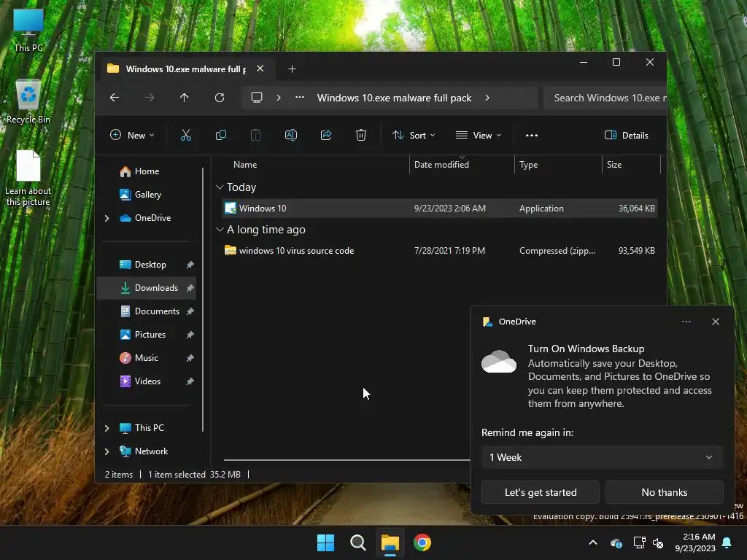The image size is (747, 560).
Task: Launch Google Chrome from taskbar
Action: pos(422,542)
